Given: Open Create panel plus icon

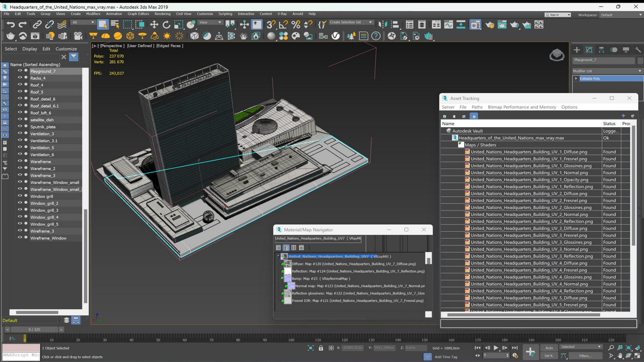Looking at the screenshot, I should [x=577, y=50].
